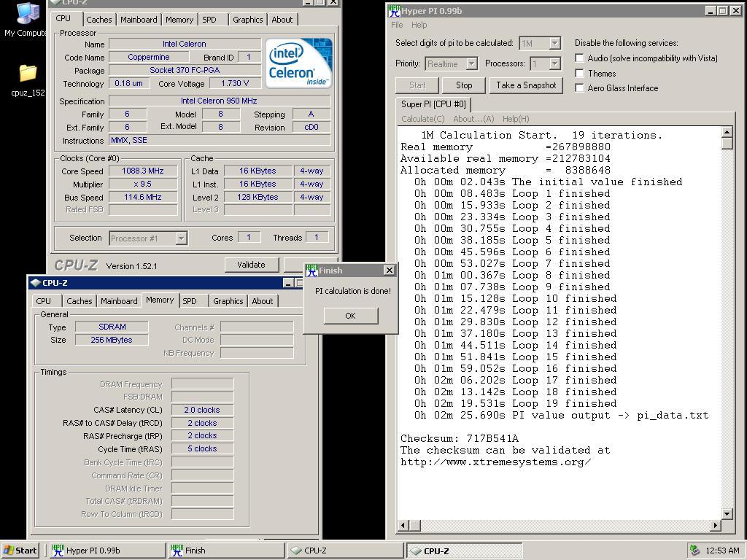Click the Start button

point(20,551)
